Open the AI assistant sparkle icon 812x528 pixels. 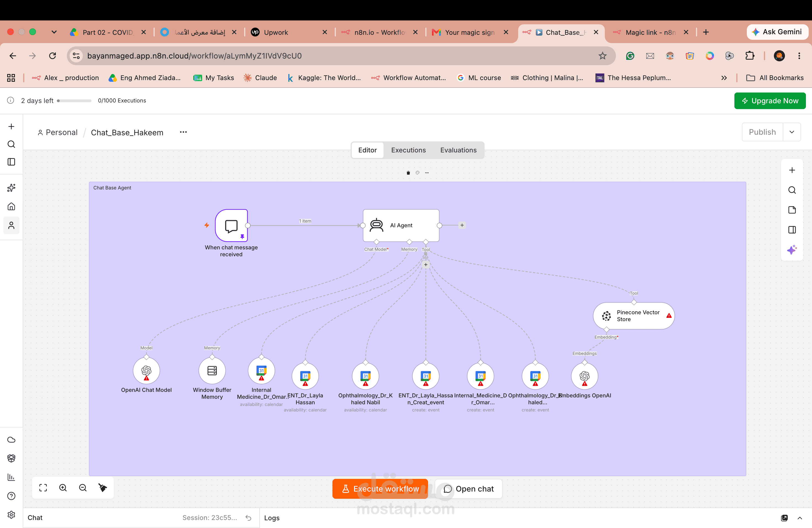click(x=792, y=250)
